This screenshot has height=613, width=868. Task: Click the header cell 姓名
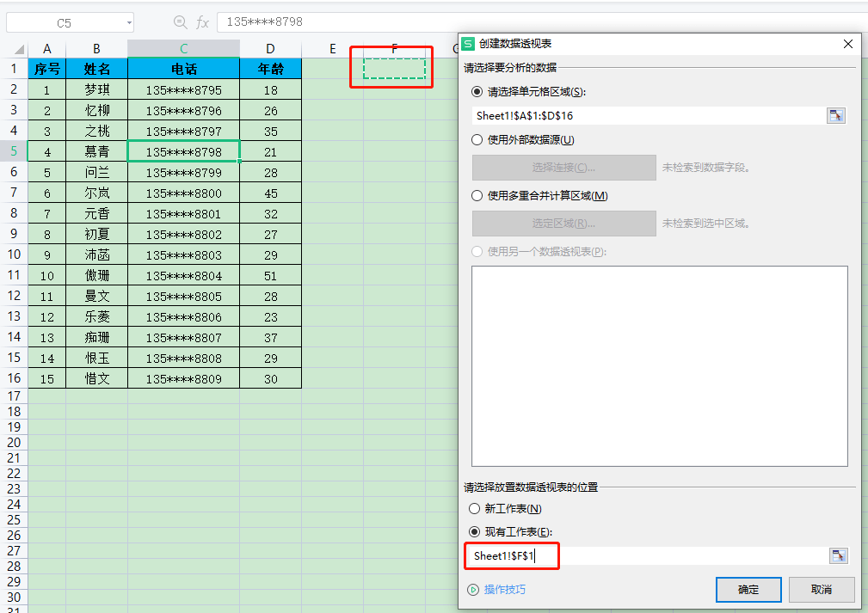[x=97, y=69]
